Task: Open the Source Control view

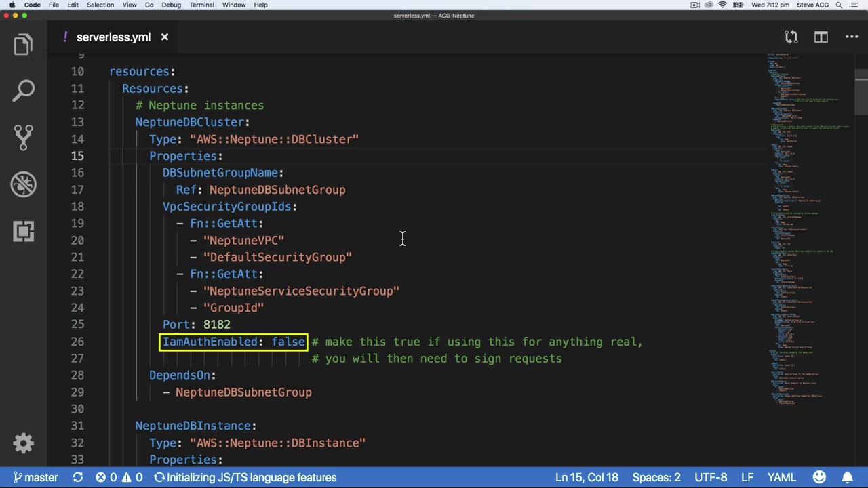Action: (x=23, y=137)
